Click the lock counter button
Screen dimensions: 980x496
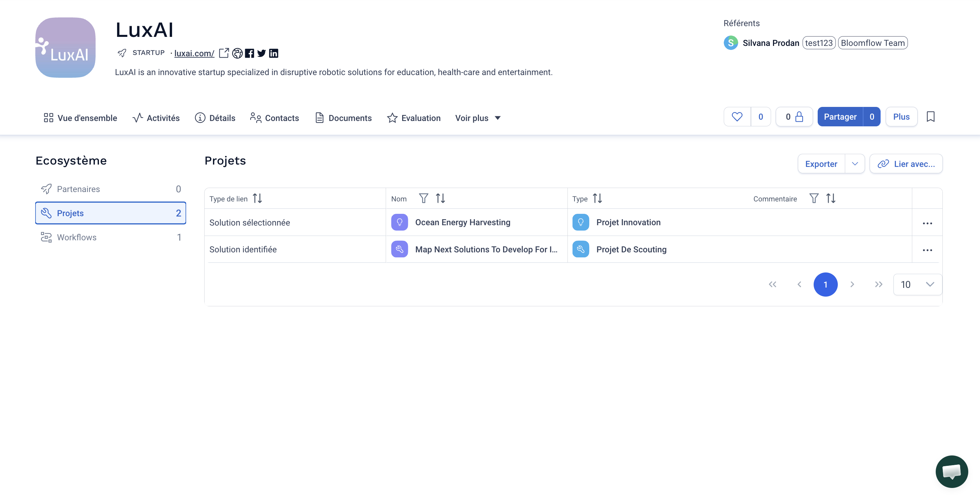tap(794, 117)
